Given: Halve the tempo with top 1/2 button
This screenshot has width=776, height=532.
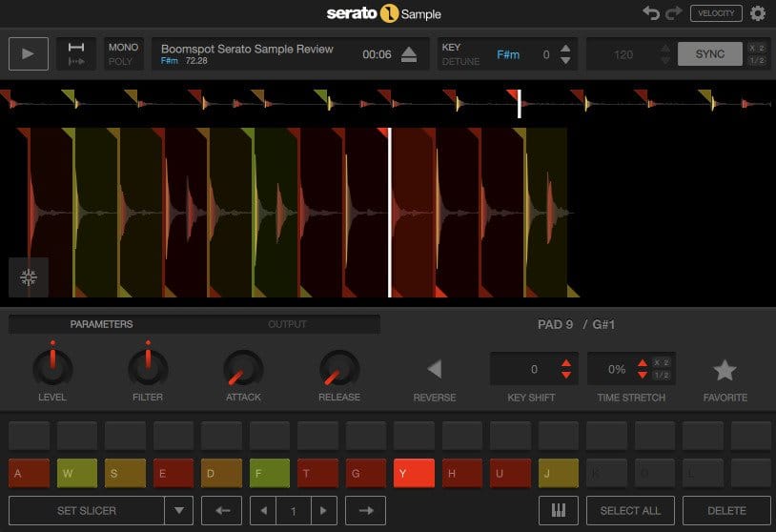Looking at the screenshot, I should 757,60.
